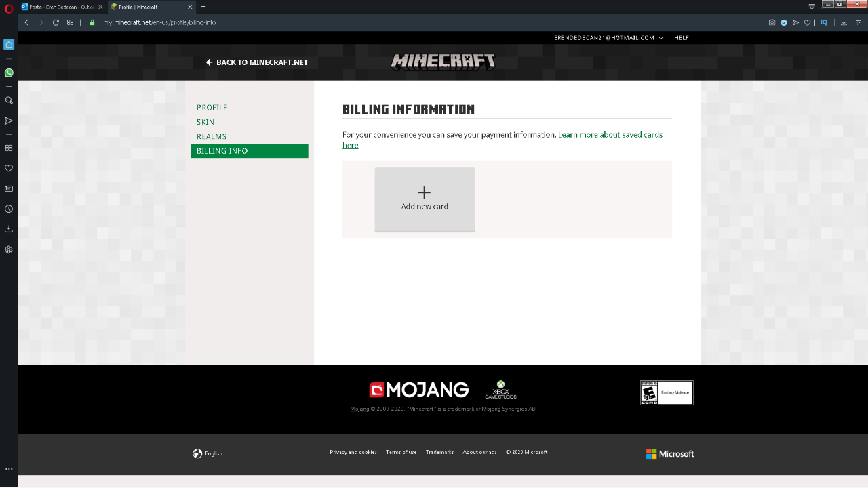
Task: Close the Posta Outlook tab
Action: click(x=101, y=7)
